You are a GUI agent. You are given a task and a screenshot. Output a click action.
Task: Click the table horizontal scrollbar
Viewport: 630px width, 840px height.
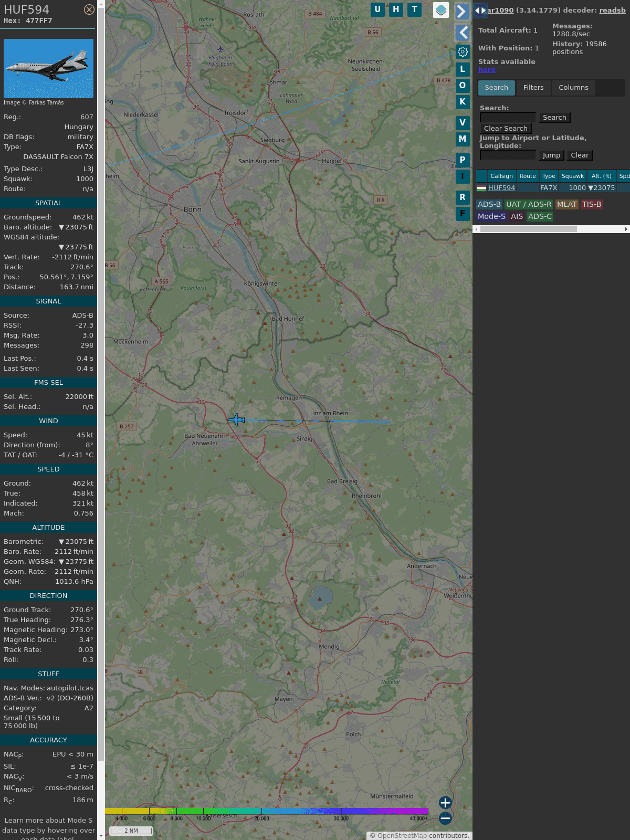pos(528,229)
